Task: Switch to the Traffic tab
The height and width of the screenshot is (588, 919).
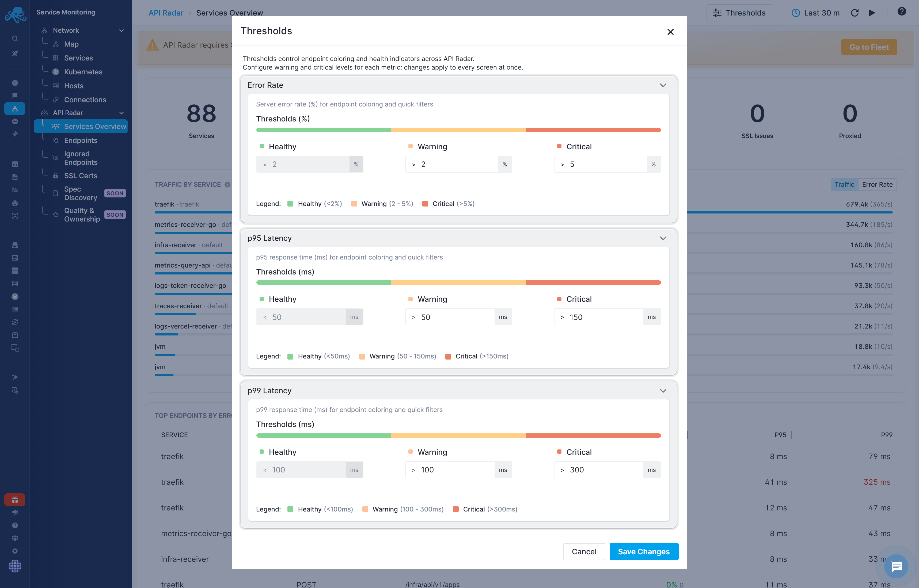Action: (x=844, y=184)
